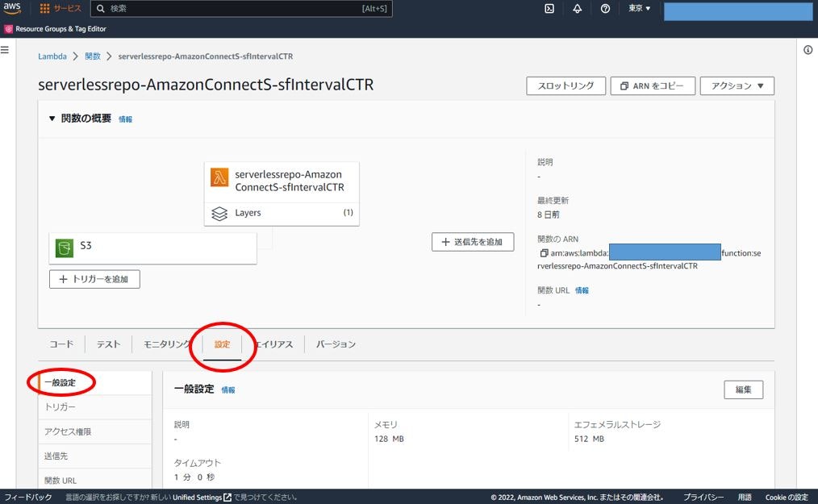Switch to the エイリアス tab

coord(274,344)
